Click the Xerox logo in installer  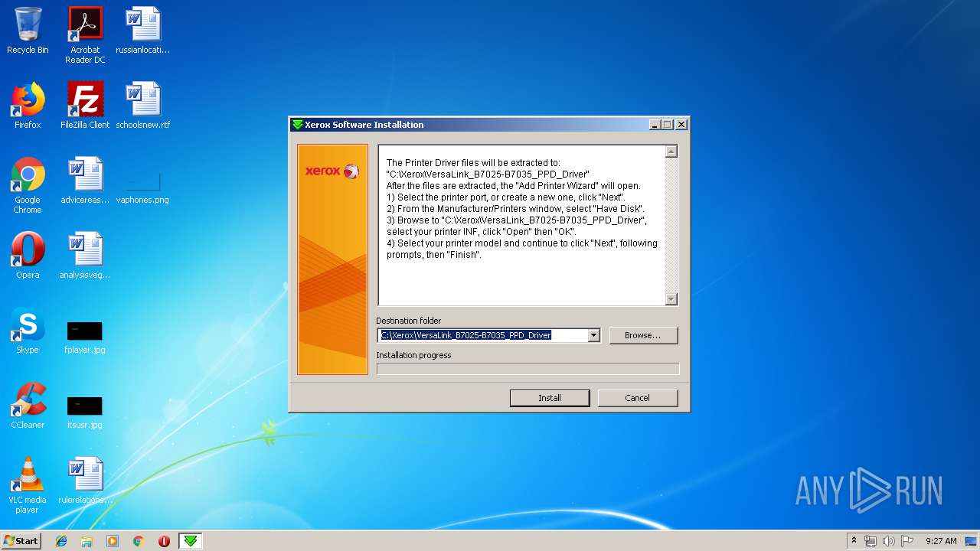pos(332,171)
